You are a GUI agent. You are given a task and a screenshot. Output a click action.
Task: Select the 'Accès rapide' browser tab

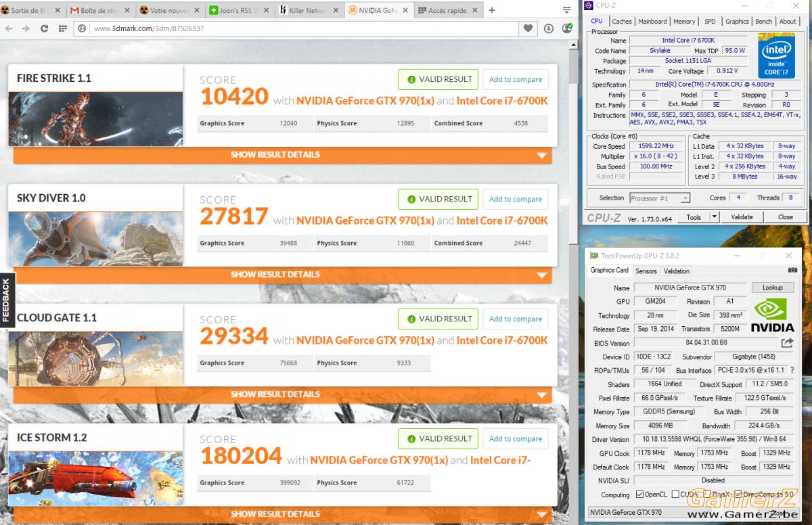447,10
